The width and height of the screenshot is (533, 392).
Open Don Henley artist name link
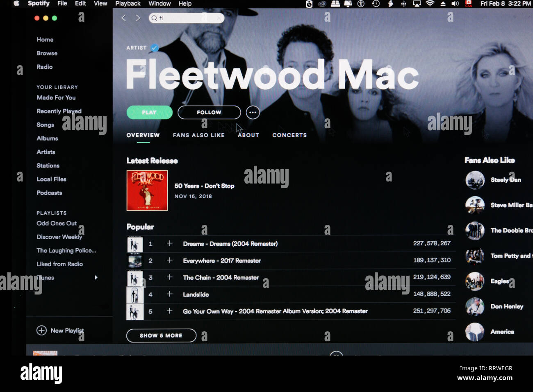[x=507, y=306]
